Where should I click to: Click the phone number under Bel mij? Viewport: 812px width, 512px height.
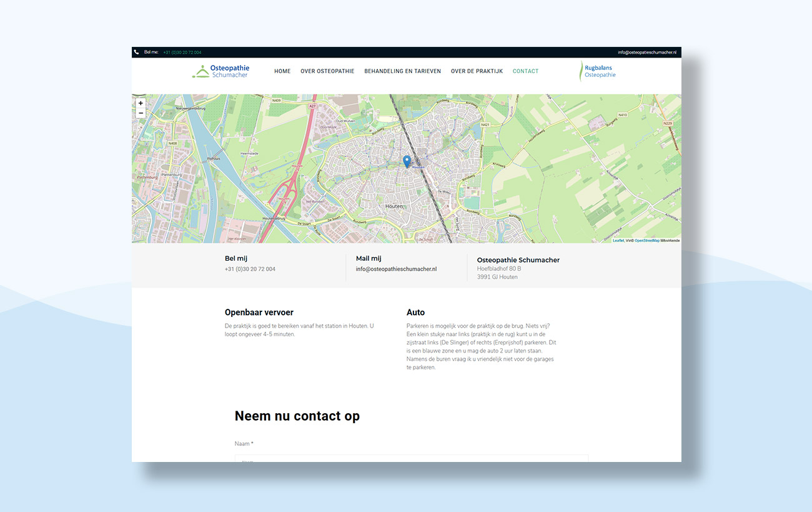(x=250, y=269)
